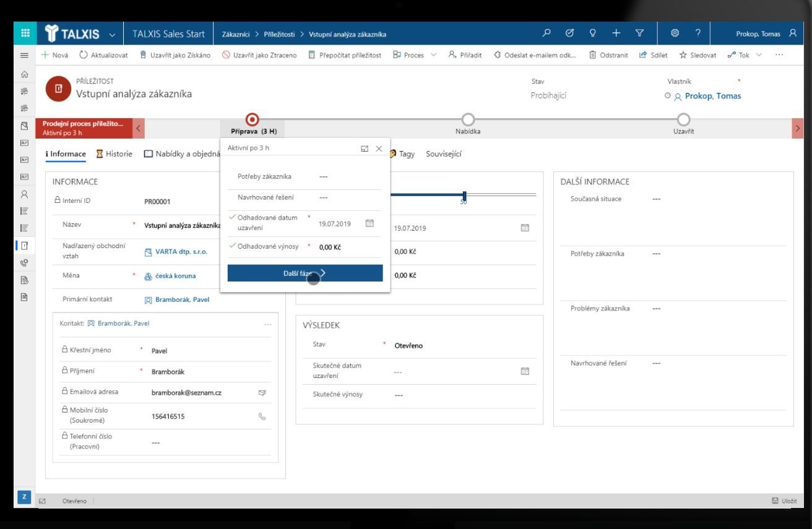Click the plus quick-create icon
This screenshot has height=529, width=812.
point(616,33)
